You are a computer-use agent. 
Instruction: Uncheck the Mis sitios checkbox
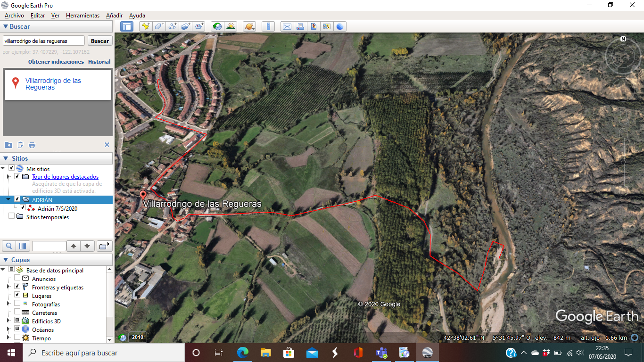(x=12, y=168)
